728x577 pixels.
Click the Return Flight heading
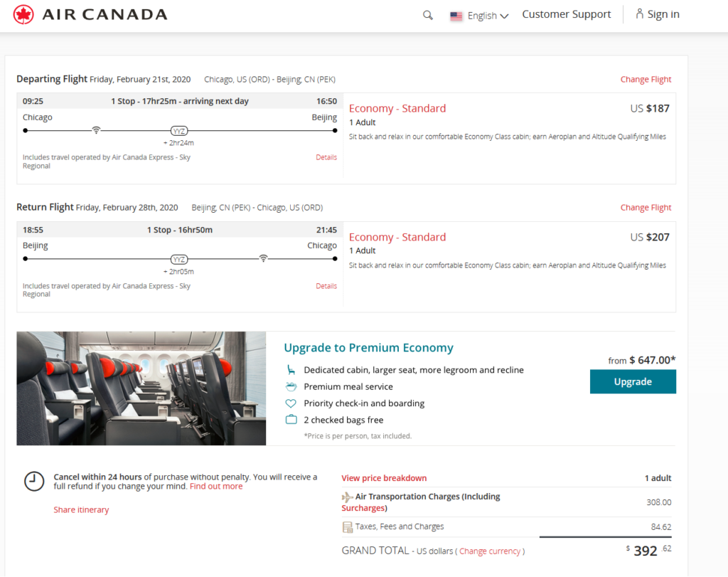pos(45,207)
